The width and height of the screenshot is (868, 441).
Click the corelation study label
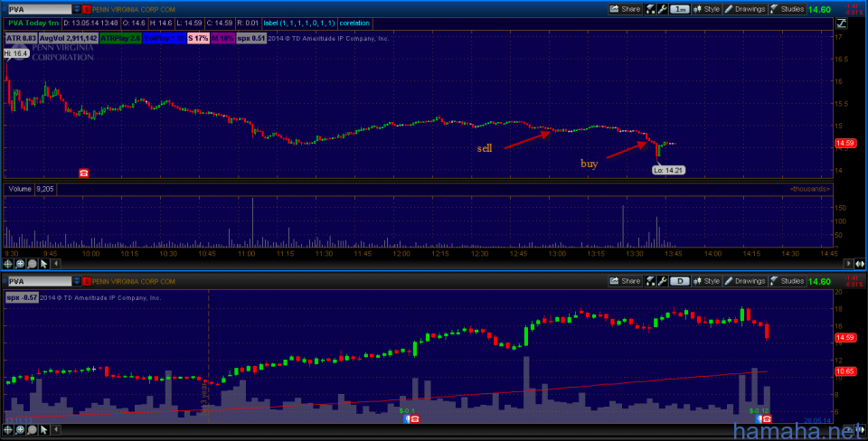[x=354, y=23]
